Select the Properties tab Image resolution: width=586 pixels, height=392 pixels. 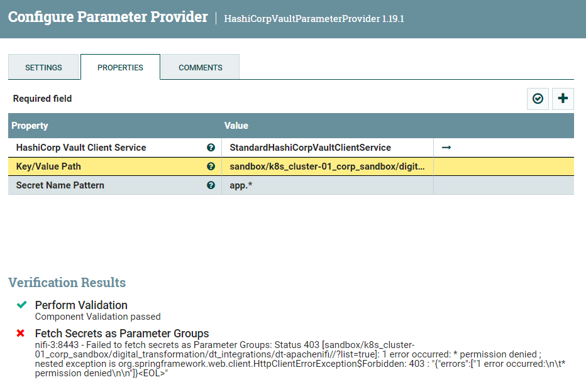coord(120,67)
